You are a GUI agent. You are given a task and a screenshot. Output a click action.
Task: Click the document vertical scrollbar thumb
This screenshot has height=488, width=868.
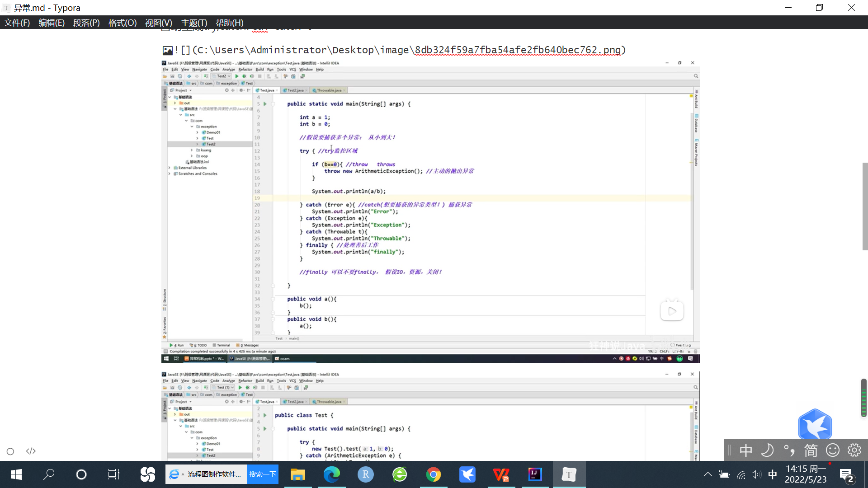[865, 206]
